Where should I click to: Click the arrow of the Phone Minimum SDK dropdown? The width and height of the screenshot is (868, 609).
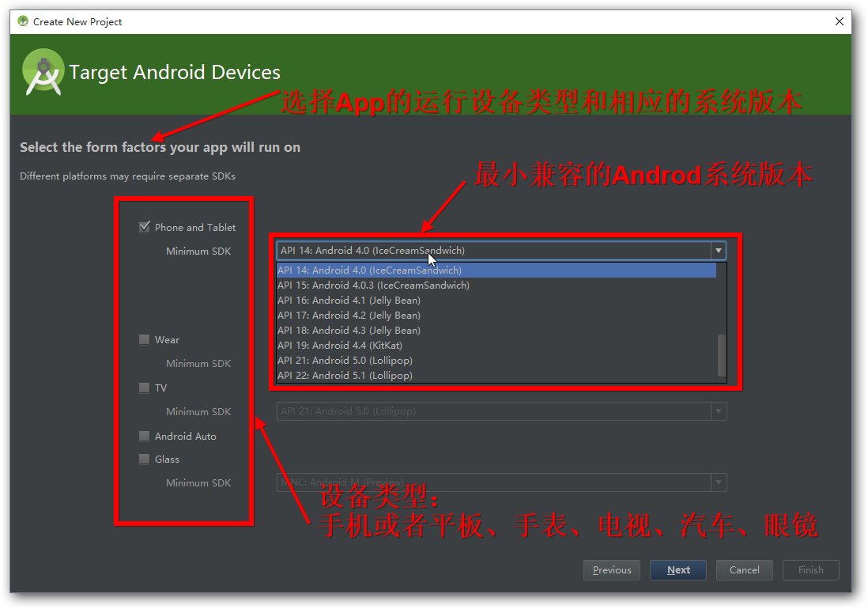click(x=719, y=250)
